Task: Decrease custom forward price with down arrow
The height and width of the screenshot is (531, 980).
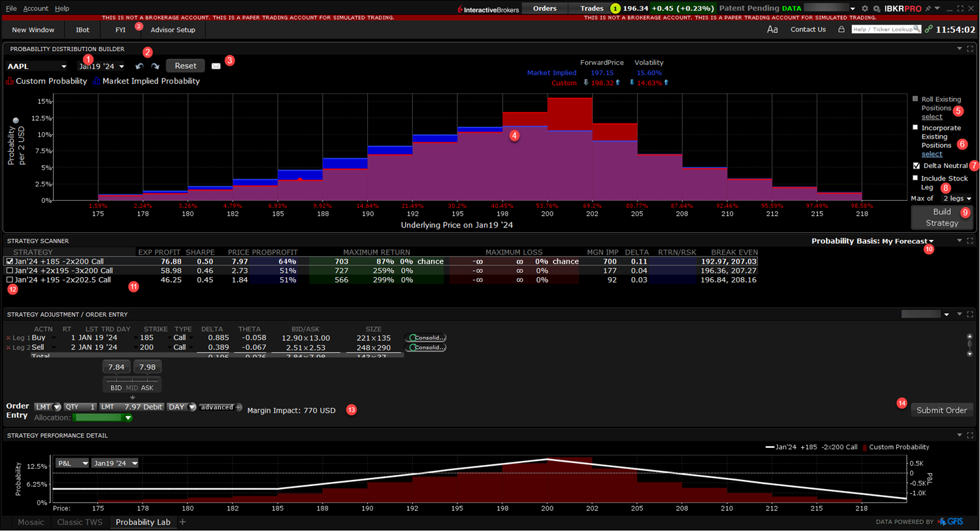Action: point(585,83)
